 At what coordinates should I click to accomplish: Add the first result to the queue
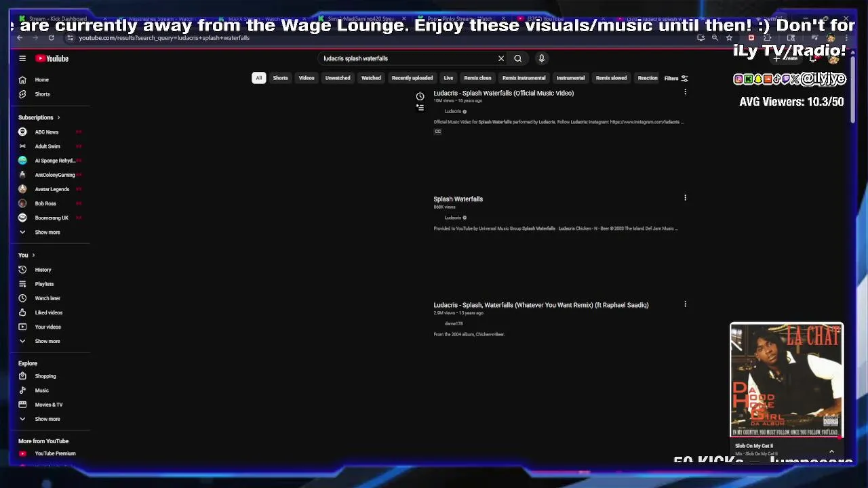click(x=420, y=108)
